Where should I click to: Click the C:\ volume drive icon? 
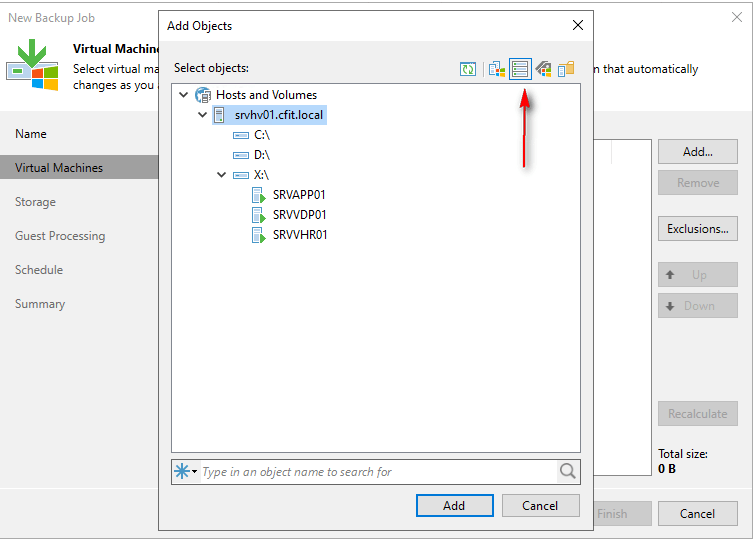[x=240, y=135]
